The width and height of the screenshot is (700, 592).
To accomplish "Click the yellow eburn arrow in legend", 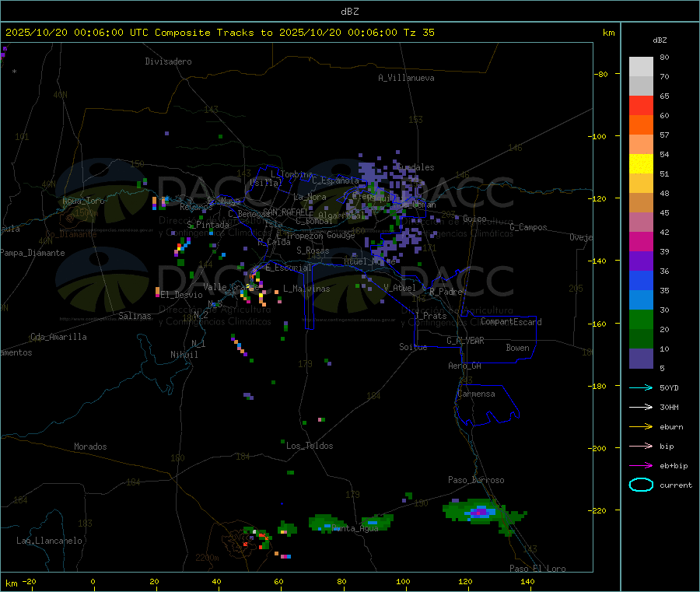I will point(641,426).
